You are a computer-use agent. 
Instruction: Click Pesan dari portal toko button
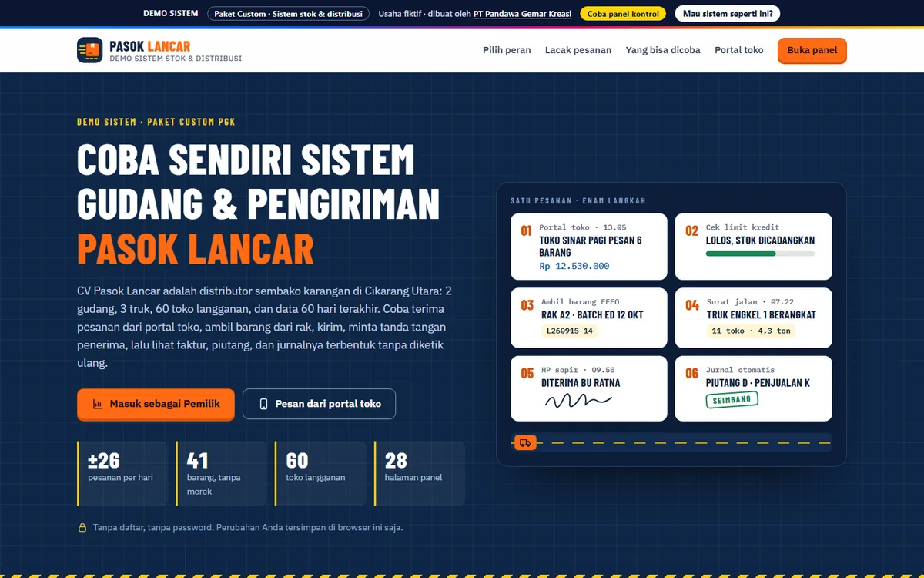click(319, 404)
